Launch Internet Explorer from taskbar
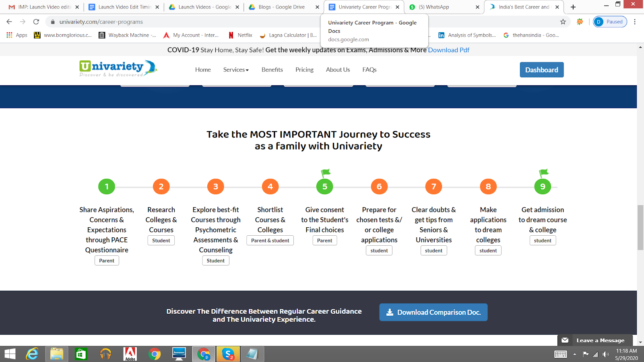The height and width of the screenshot is (362, 644). coord(32,354)
